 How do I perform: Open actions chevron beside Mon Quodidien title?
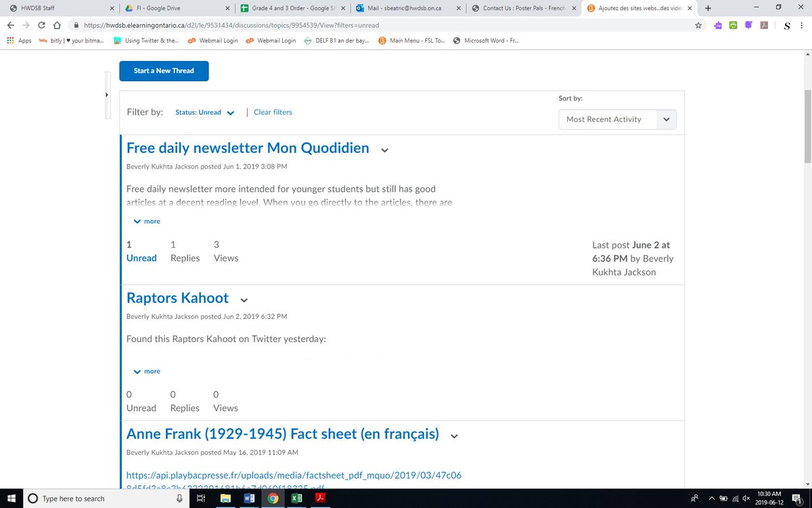[x=384, y=150]
